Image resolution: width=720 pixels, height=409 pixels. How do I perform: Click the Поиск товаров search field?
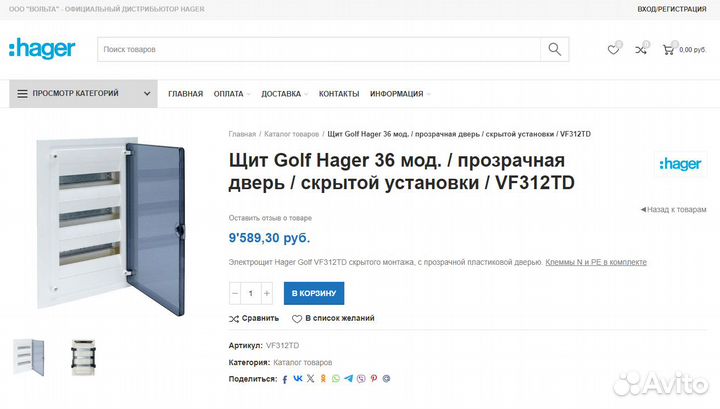(x=319, y=49)
